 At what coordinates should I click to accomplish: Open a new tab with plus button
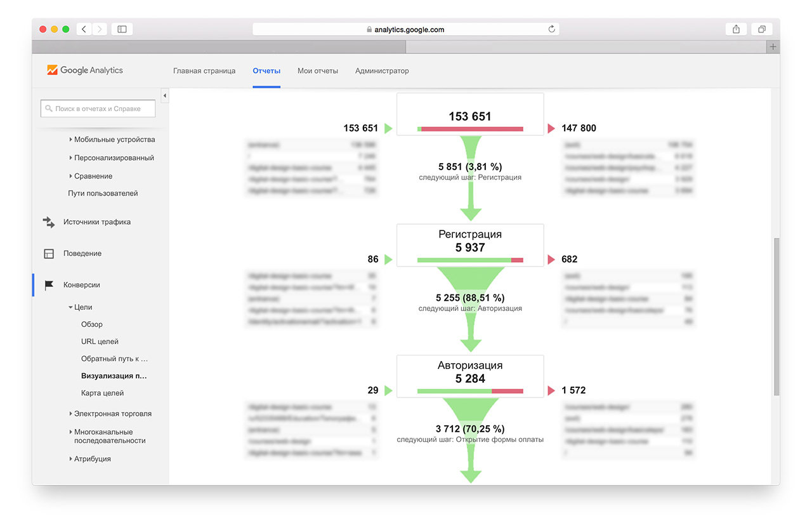(x=773, y=47)
